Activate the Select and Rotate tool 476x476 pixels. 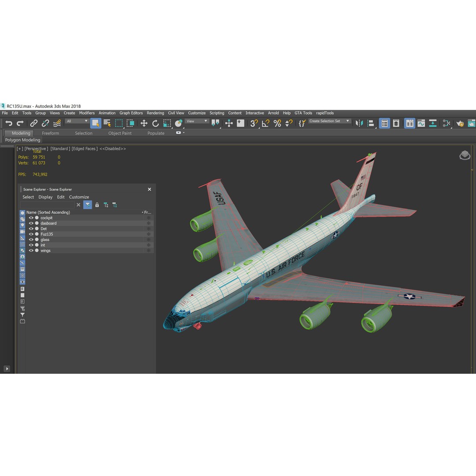point(156,123)
